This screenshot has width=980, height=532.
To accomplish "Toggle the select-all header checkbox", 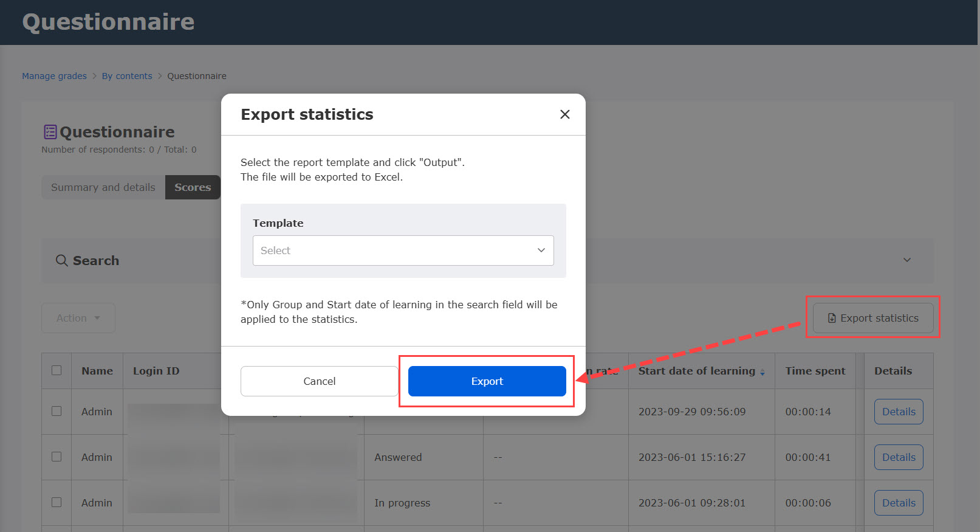I will tap(57, 370).
